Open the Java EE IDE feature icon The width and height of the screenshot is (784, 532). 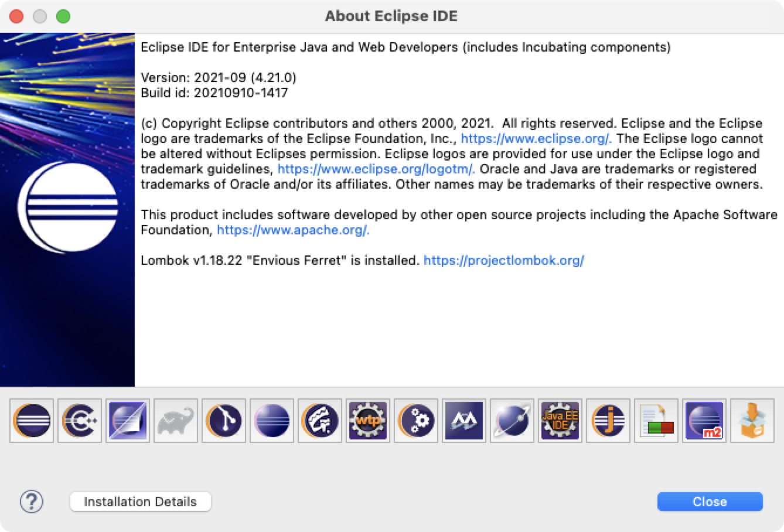pyautogui.click(x=560, y=421)
